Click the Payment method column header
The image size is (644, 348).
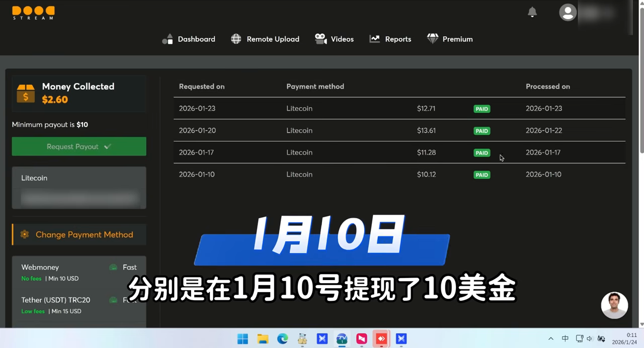tap(315, 86)
